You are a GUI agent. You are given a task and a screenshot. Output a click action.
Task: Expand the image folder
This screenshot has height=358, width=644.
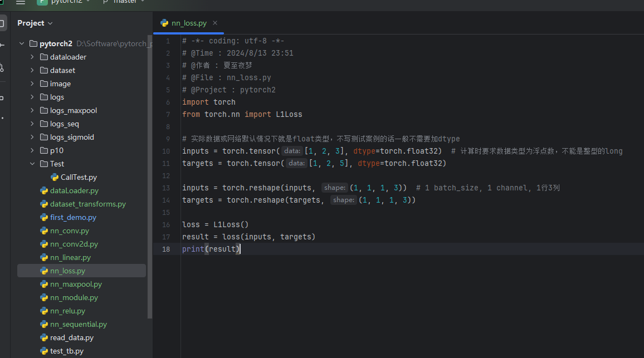[32, 84]
